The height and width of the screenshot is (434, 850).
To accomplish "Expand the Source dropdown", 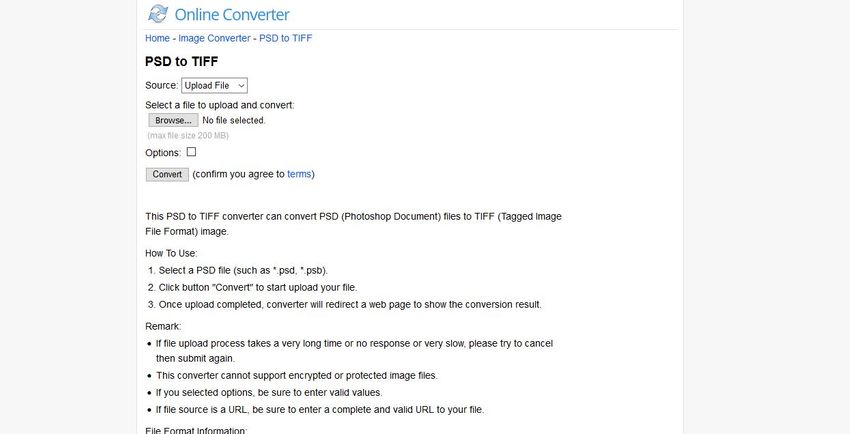I will click(214, 86).
